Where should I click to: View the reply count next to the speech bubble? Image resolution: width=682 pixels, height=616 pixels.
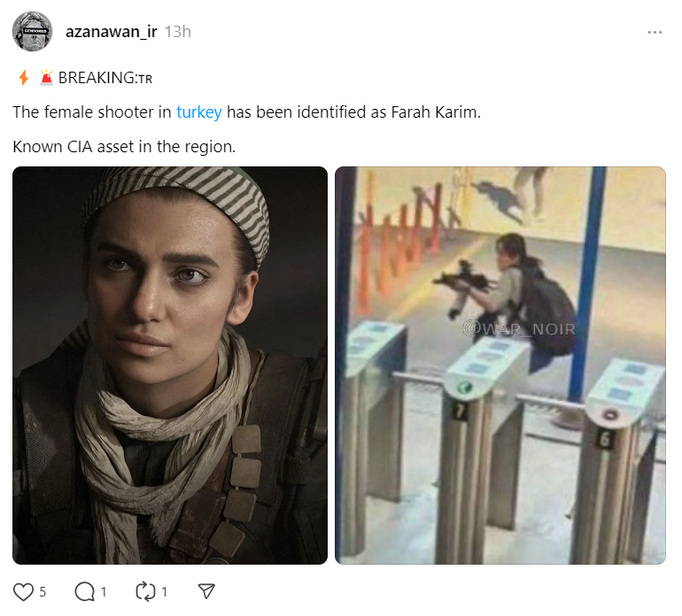(104, 591)
